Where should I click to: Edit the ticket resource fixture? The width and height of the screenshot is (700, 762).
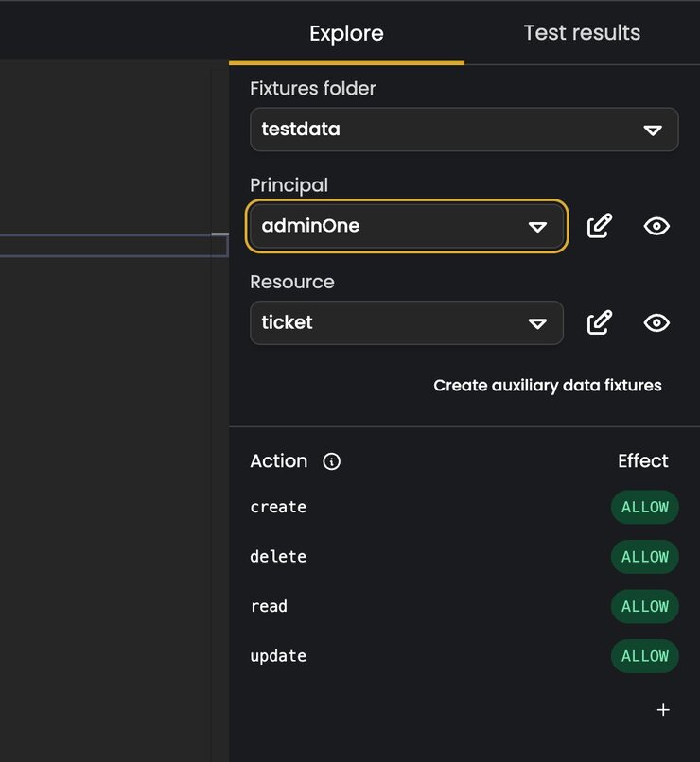(600, 322)
